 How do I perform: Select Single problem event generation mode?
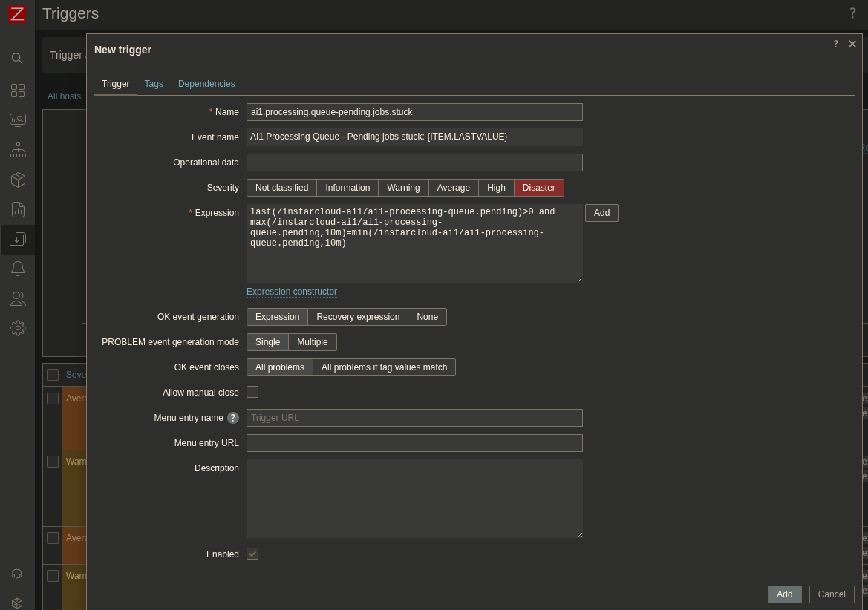[267, 342]
